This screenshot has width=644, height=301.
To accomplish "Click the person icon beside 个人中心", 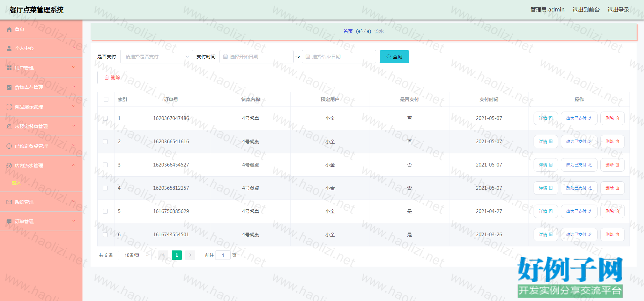I will pos(9,49).
